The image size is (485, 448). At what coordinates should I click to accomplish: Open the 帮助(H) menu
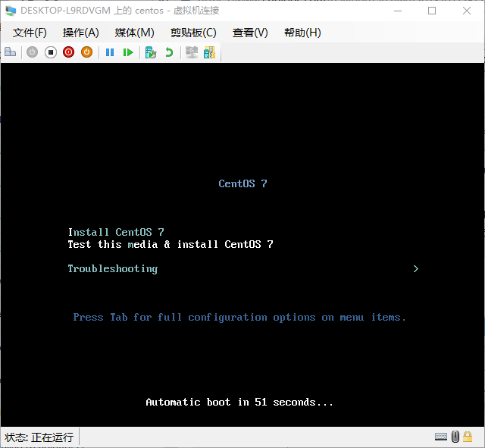302,33
